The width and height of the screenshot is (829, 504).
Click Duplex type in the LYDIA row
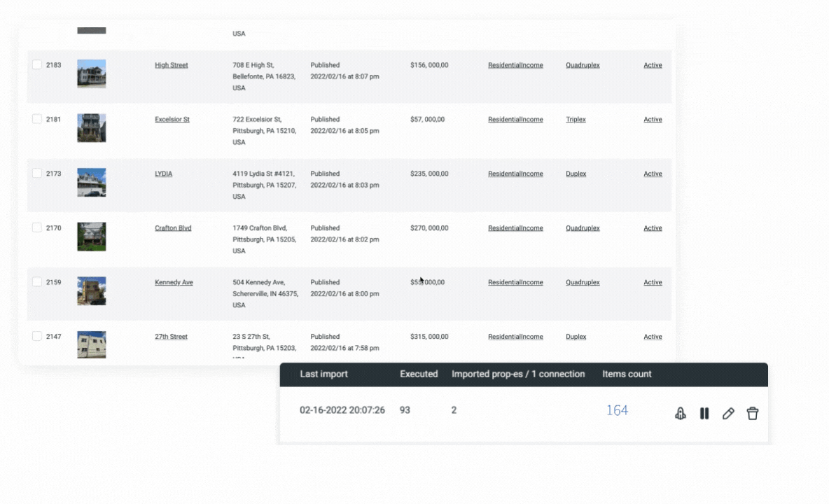click(576, 174)
